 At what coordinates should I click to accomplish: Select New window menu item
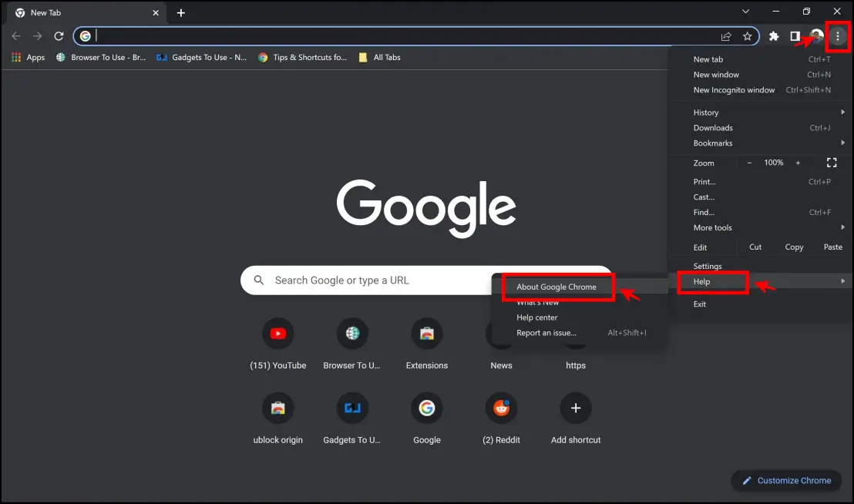tap(761, 75)
